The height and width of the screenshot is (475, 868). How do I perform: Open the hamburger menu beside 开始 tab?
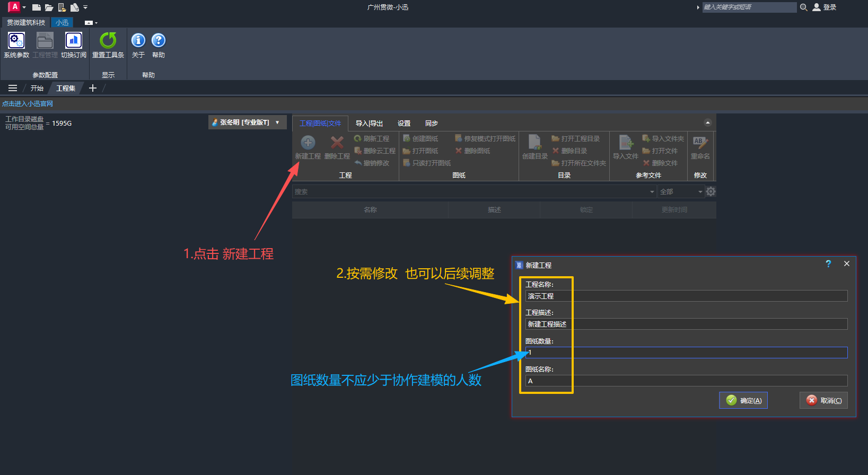(x=13, y=88)
